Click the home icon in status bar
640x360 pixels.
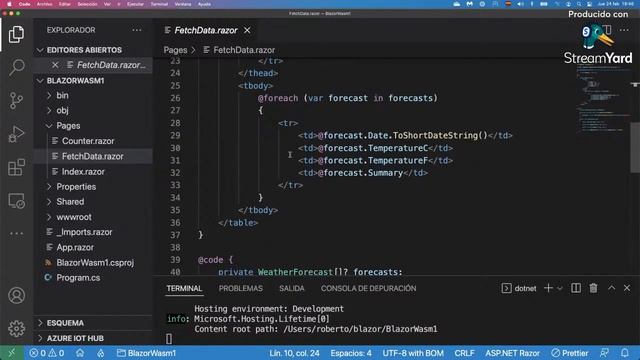tap(80, 353)
